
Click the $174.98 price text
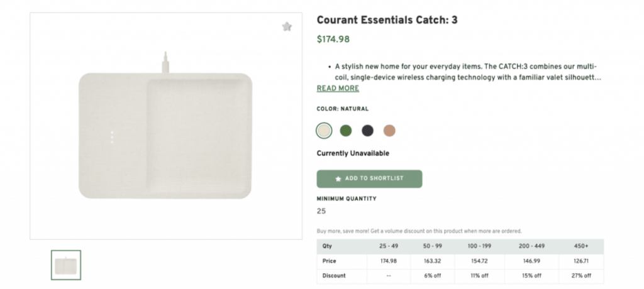(x=333, y=40)
